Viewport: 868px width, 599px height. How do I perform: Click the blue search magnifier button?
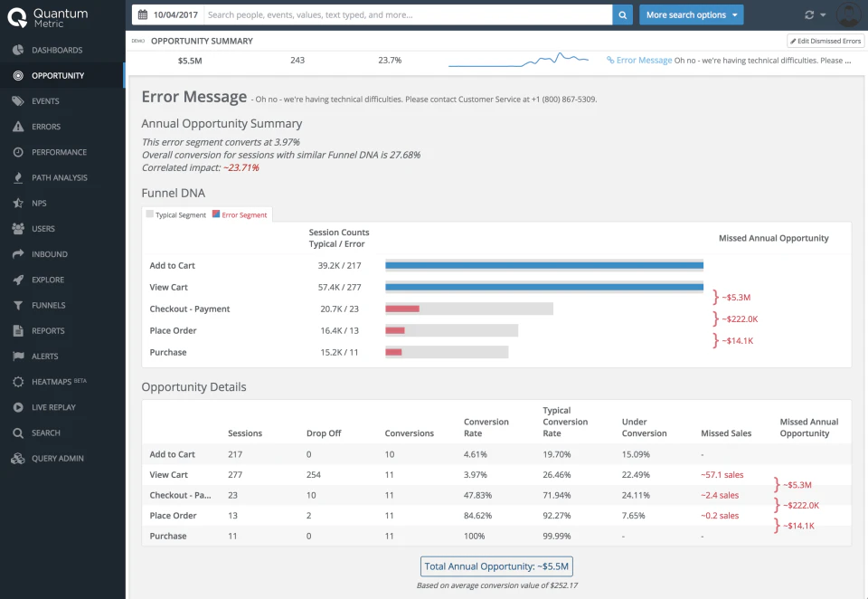(x=623, y=14)
